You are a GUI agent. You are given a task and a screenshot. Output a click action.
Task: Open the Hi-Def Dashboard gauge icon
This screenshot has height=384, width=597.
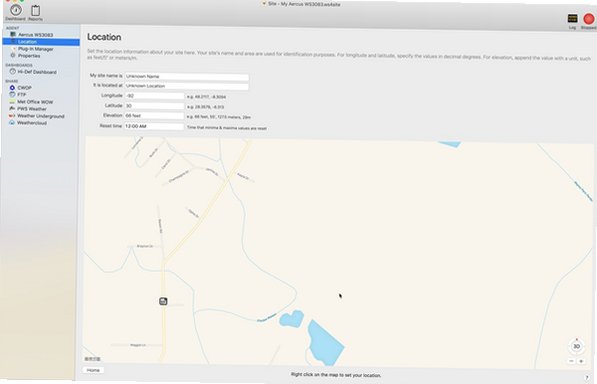click(13, 72)
